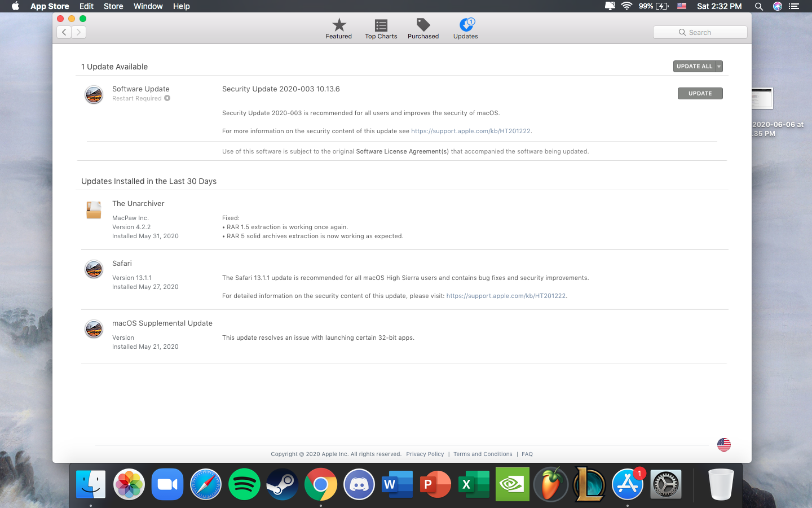Select The Unarchiver title text
The image size is (812, 508).
138,203
